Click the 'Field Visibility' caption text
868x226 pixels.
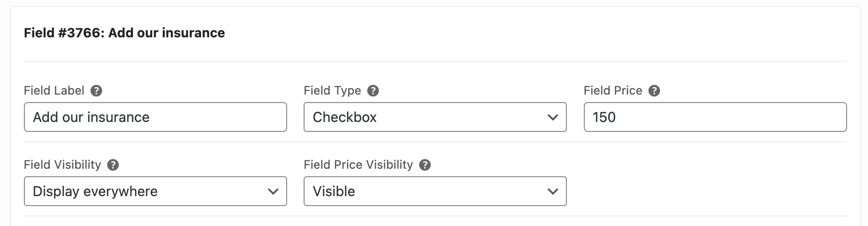(62, 165)
